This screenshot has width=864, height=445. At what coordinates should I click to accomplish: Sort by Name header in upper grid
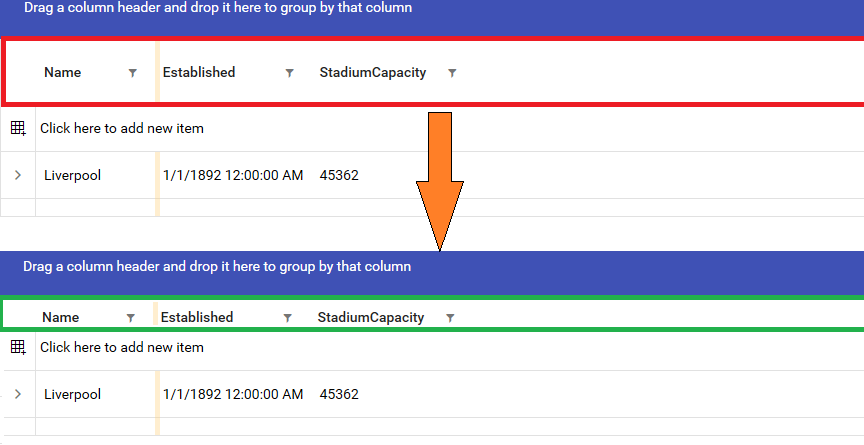pyautogui.click(x=62, y=73)
